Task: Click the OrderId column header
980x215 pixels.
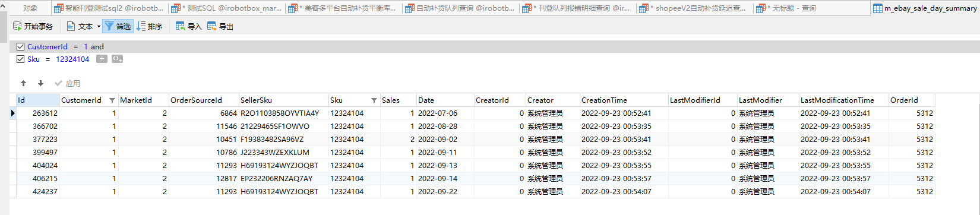Action: pyautogui.click(x=912, y=100)
